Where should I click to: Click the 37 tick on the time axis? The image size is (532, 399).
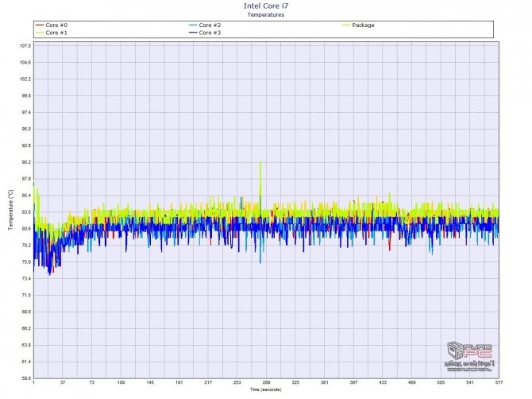point(63,382)
